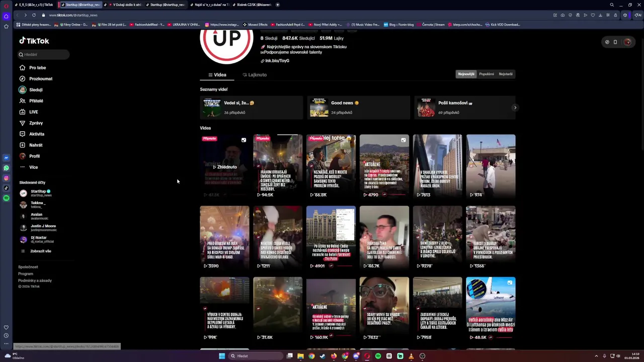Open the Opera AI assistant button
The height and width of the screenshot is (362, 644).
click(638, 15)
